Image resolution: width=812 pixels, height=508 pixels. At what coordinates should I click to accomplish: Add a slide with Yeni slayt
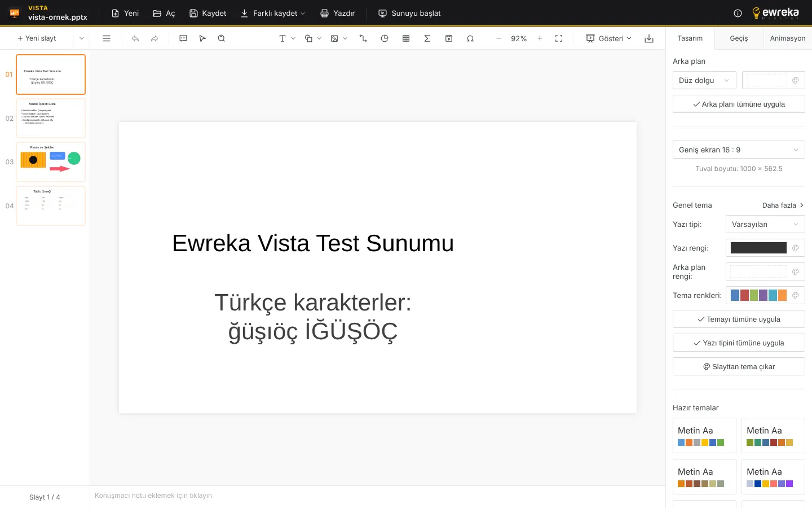37,38
